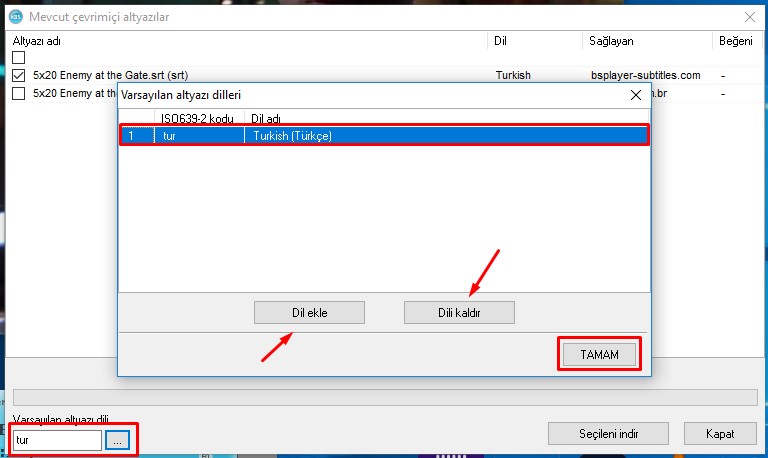
Task: Click the BSPlayer icon in the title bar
Action: click(x=14, y=15)
